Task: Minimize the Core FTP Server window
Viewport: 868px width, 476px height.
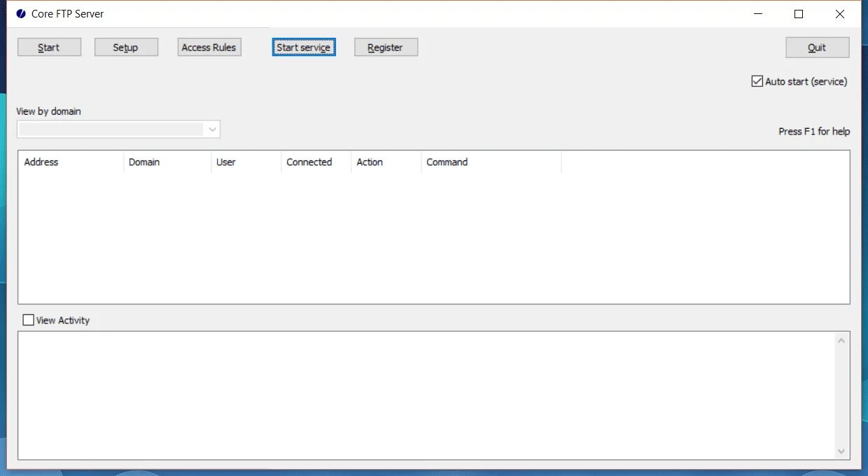Action: [757, 14]
